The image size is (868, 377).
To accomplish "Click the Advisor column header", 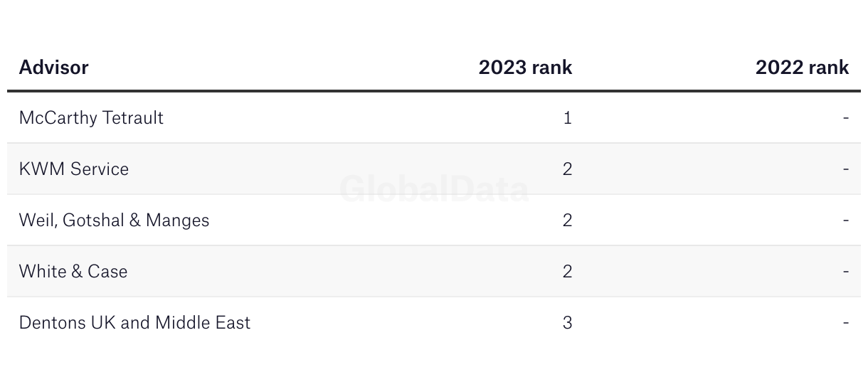I will click(53, 68).
